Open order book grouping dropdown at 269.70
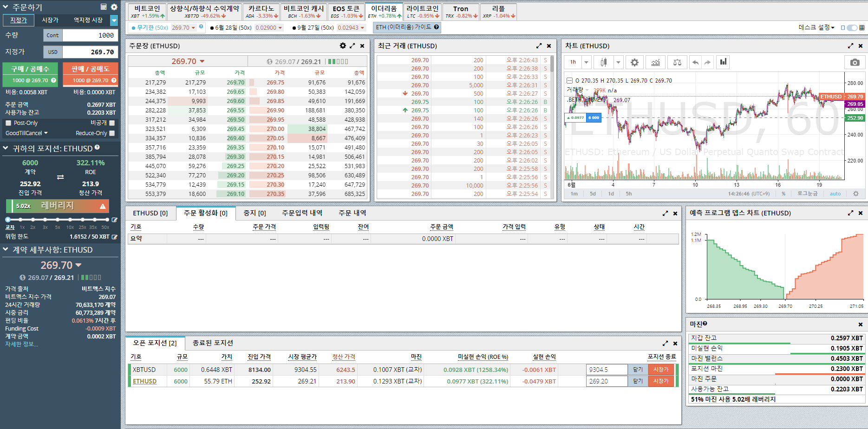This screenshot has height=429, width=868. (x=188, y=61)
